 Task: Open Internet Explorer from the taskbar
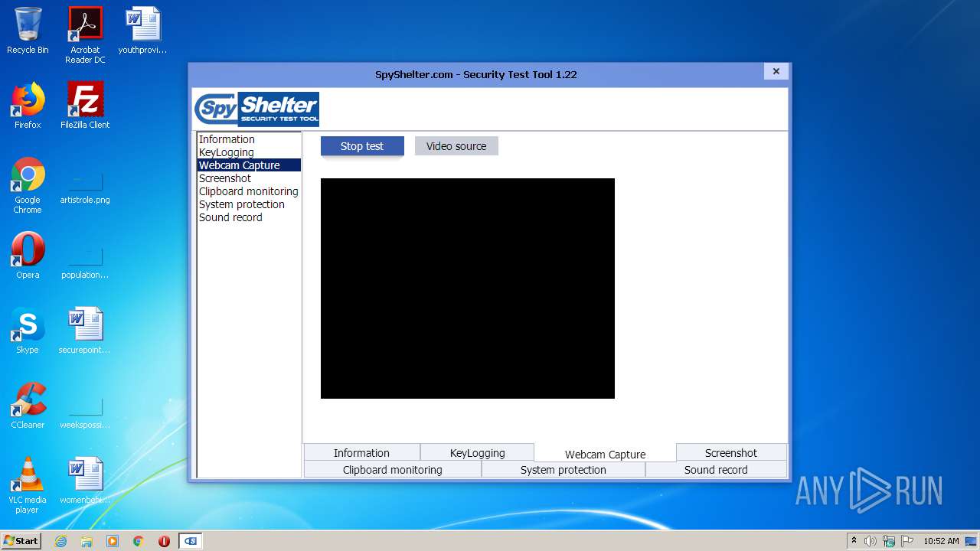[60, 541]
